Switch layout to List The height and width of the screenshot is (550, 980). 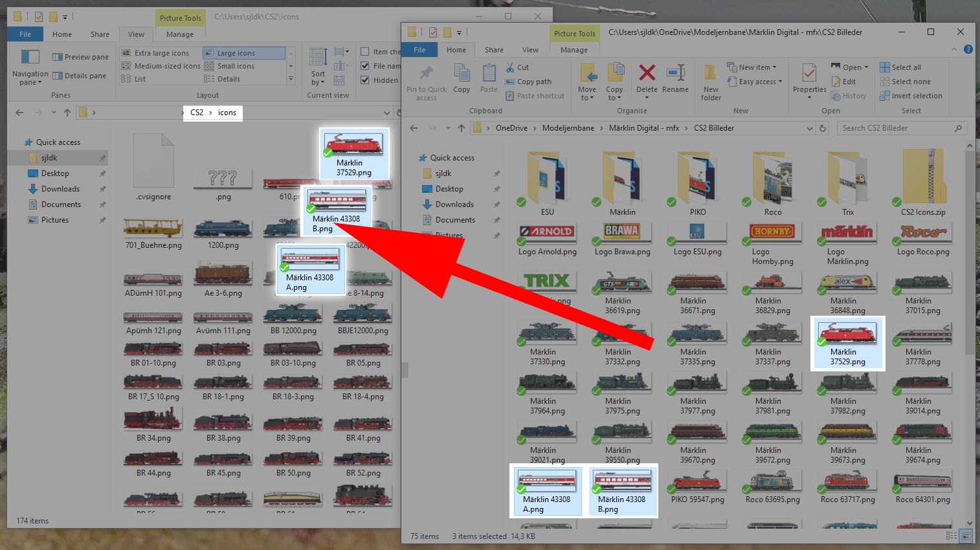click(x=134, y=79)
